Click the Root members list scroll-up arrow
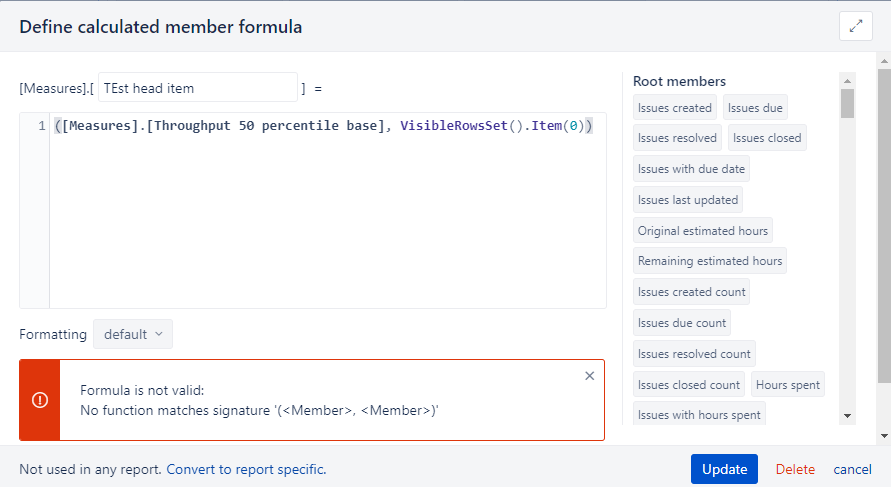The image size is (891, 487). coord(847,81)
